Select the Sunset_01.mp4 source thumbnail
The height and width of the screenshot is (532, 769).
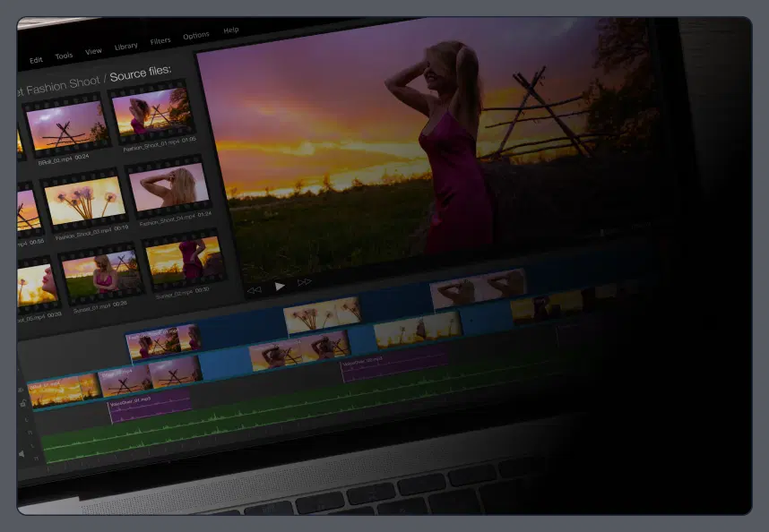coord(98,273)
